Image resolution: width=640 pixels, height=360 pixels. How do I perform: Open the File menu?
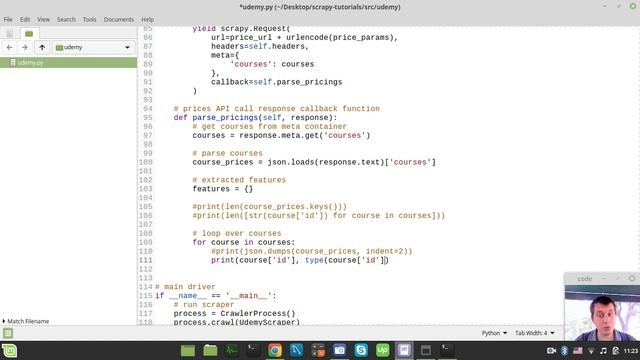(x=8, y=19)
